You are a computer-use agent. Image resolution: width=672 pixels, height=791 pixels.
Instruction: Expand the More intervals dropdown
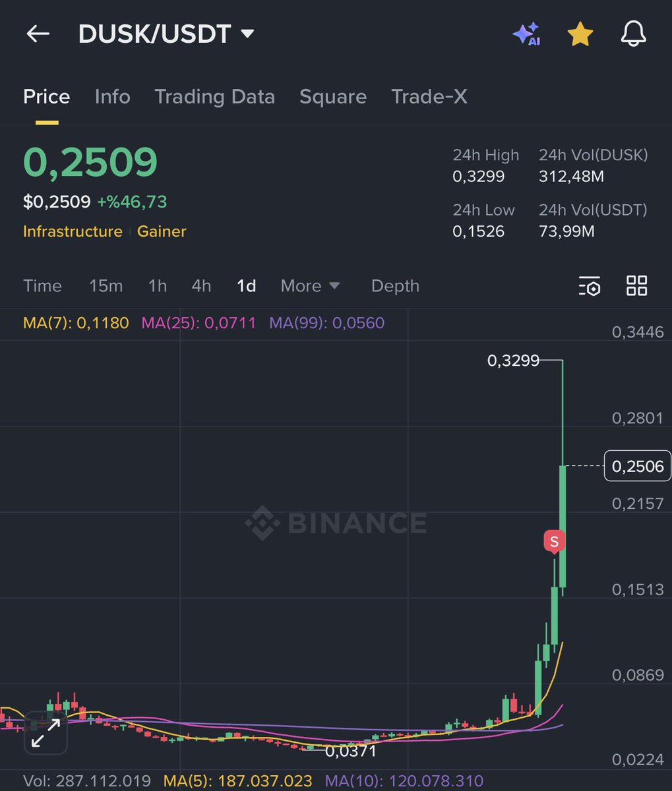click(x=310, y=286)
